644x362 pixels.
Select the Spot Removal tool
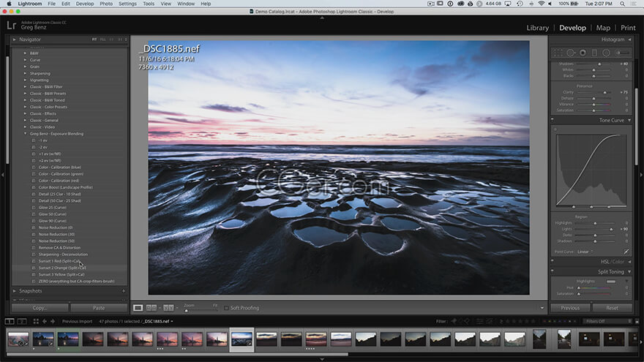click(571, 53)
